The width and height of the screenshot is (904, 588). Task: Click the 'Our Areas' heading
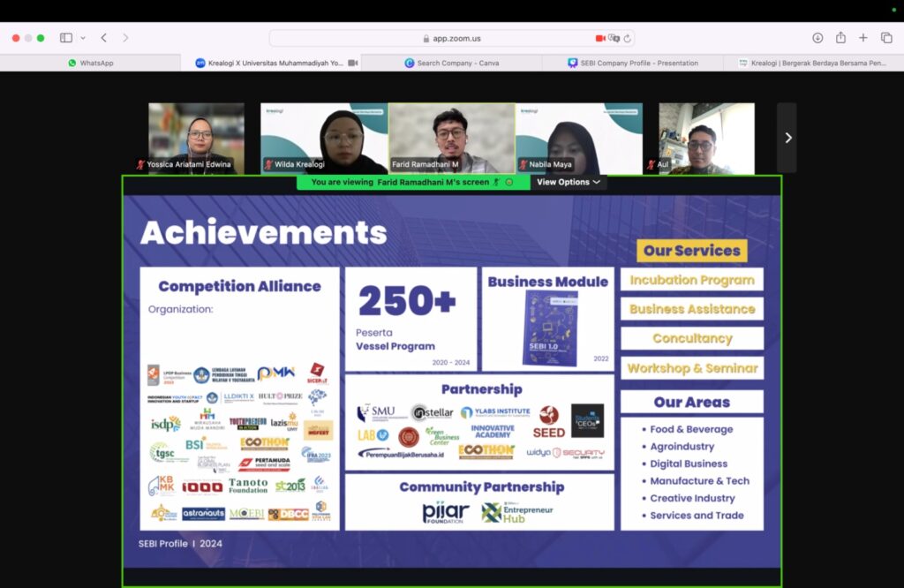click(x=692, y=402)
